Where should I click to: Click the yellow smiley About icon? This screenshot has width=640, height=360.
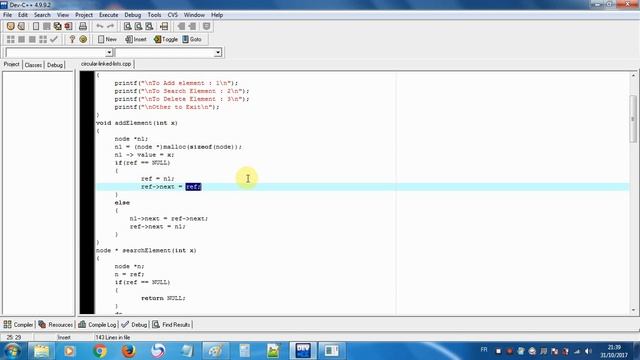pos(83,39)
